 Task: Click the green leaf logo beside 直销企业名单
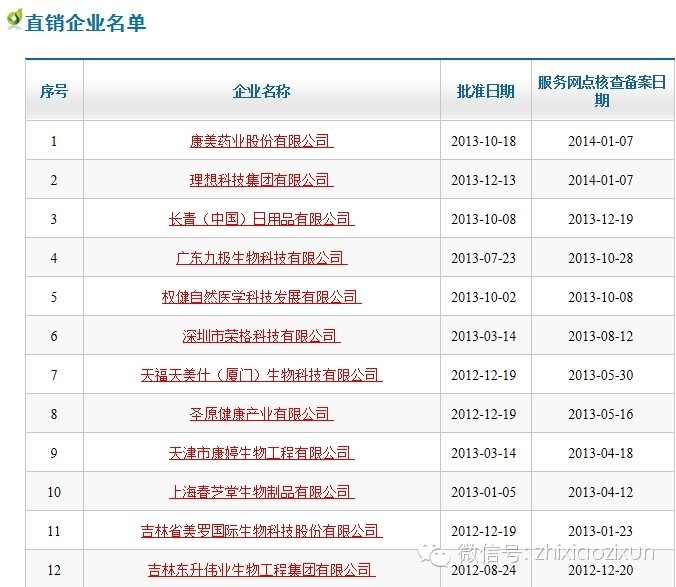[14, 19]
